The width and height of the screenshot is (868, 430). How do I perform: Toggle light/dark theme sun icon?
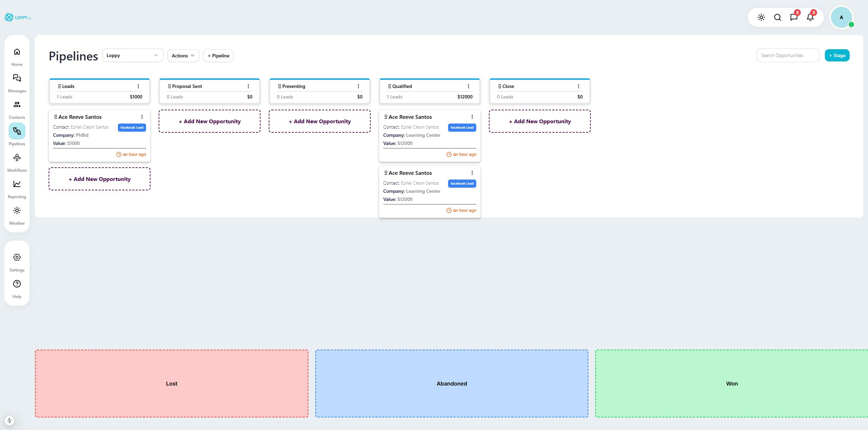pyautogui.click(x=761, y=17)
